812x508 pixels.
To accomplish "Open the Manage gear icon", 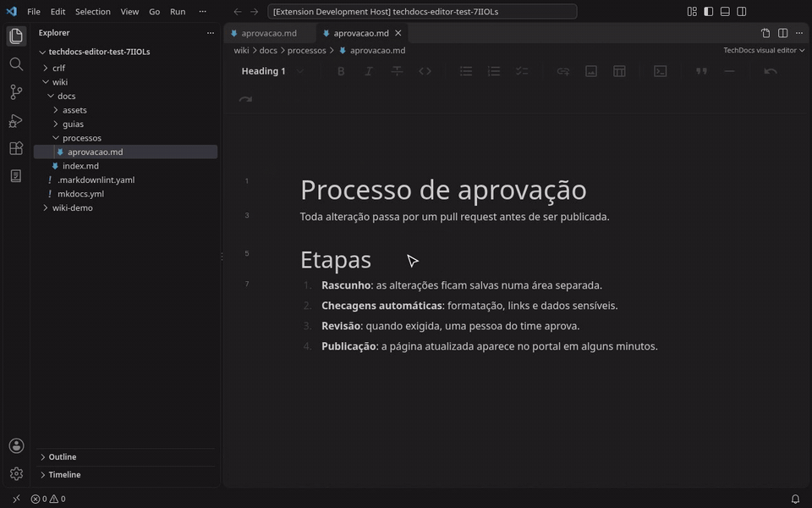I will (16, 474).
